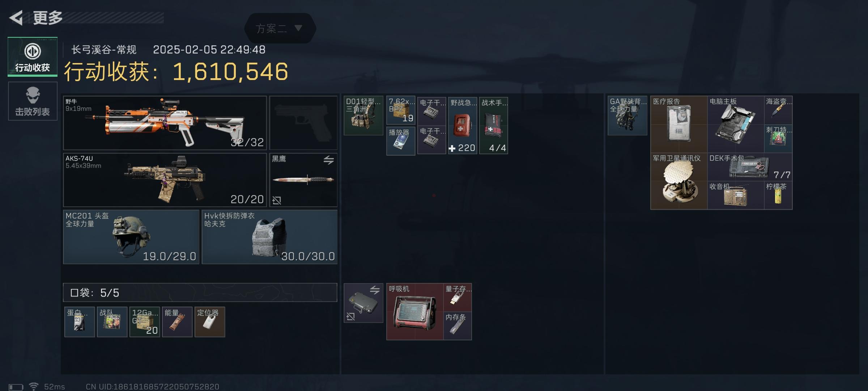Viewport: 868px width, 391px height.
Task: Toggle swap arrows on the safe box slot
Action: 375,290
